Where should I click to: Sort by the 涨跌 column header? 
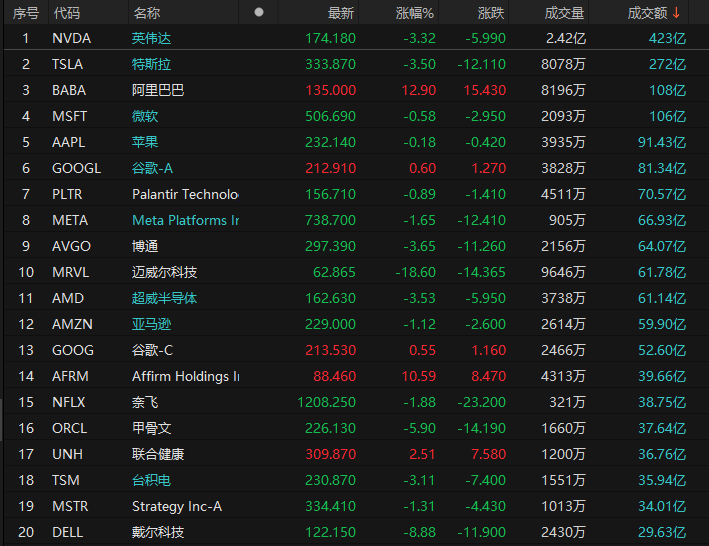click(491, 13)
